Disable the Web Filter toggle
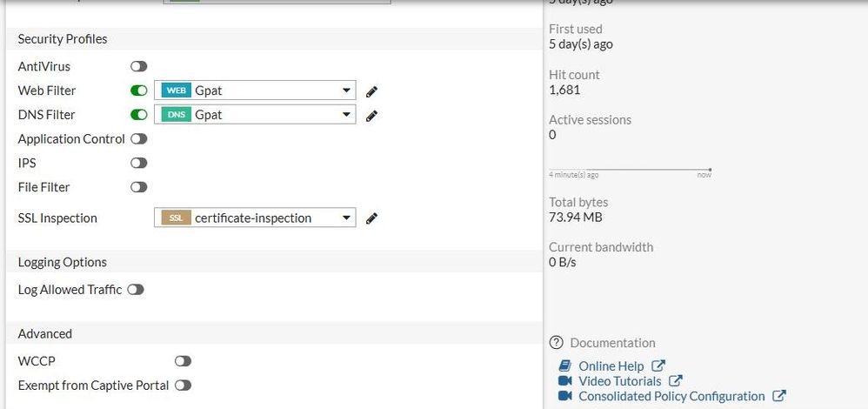Viewport: 868px width, 409px height. pos(138,91)
